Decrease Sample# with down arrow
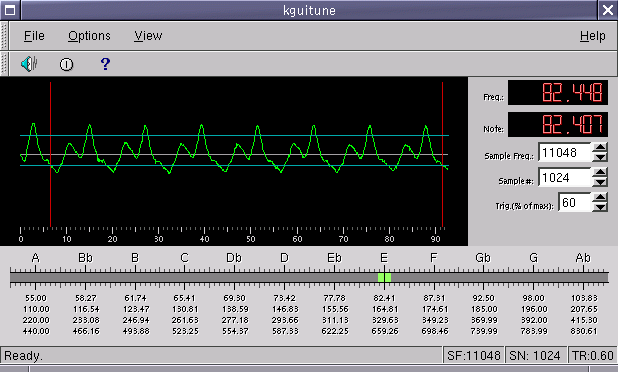This screenshot has height=372, width=618. click(x=600, y=182)
